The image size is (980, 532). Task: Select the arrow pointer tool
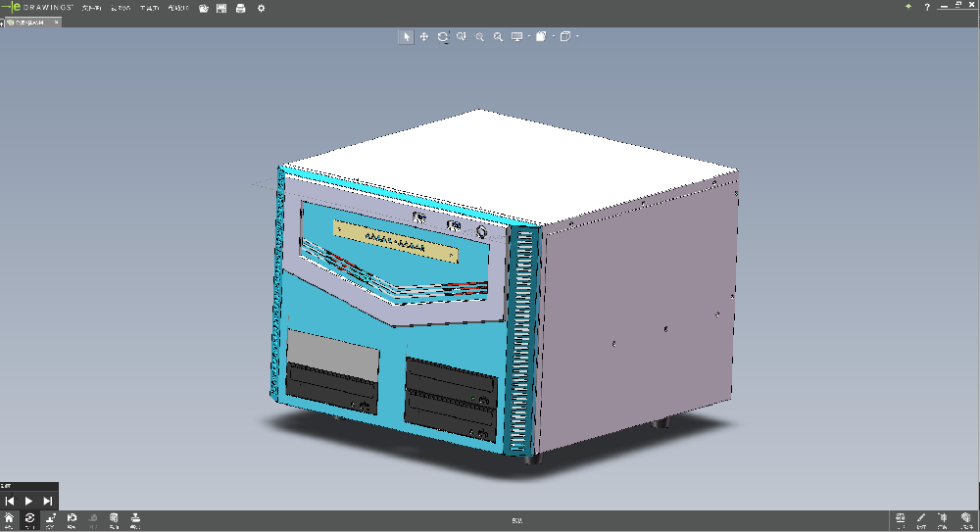(x=406, y=36)
